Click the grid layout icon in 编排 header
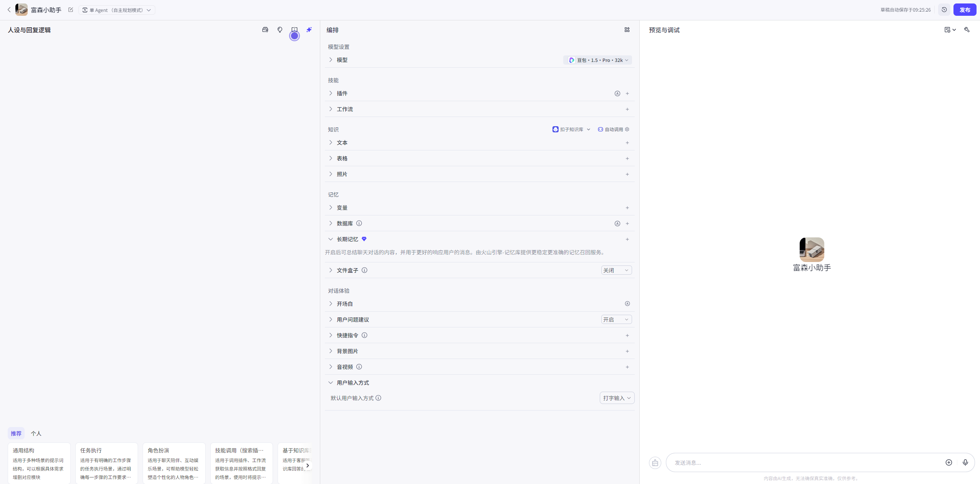The image size is (980, 484). pyautogui.click(x=627, y=30)
